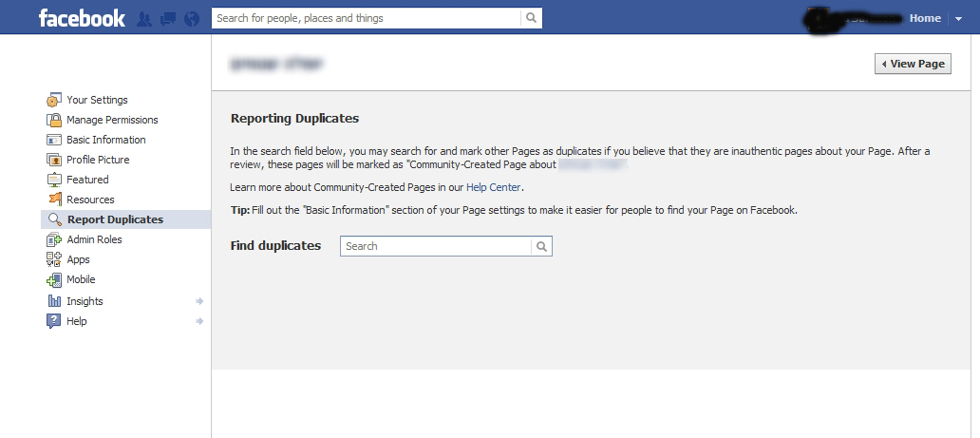The image size is (980, 438).
Task: Click the Apps icon
Action: [54, 259]
